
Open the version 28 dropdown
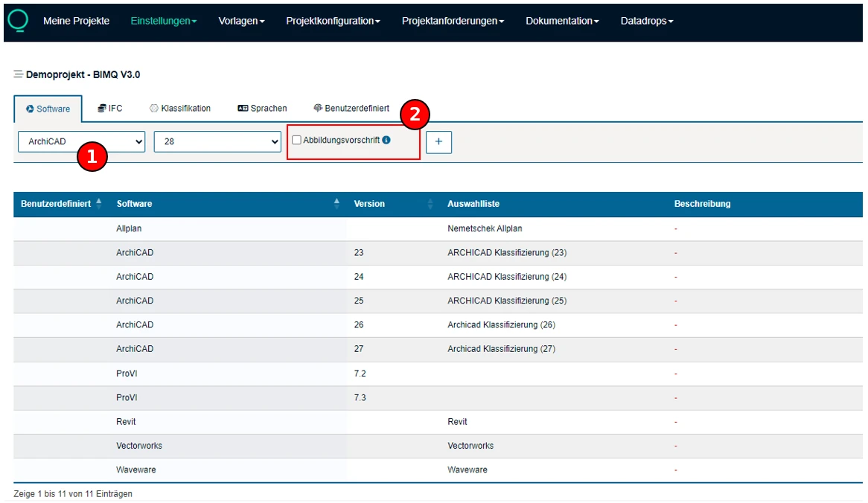coord(217,141)
